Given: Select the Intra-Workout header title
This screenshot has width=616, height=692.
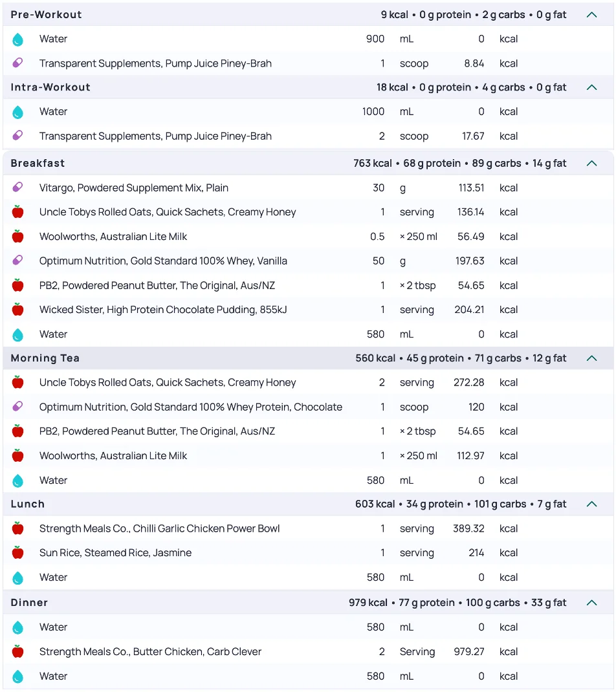Looking at the screenshot, I should (x=50, y=87).
